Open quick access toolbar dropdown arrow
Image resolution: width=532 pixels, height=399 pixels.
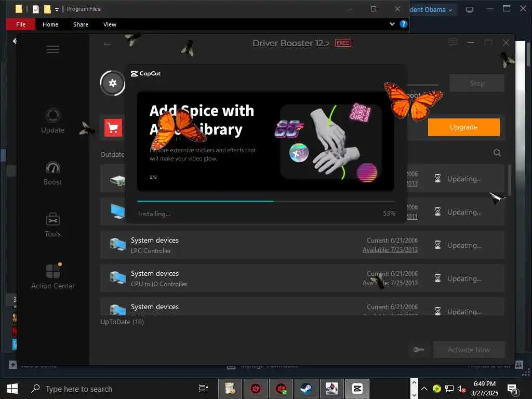(x=57, y=9)
